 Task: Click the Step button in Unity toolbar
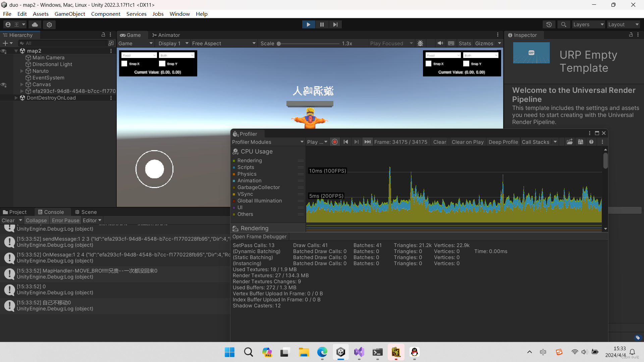(335, 24)
